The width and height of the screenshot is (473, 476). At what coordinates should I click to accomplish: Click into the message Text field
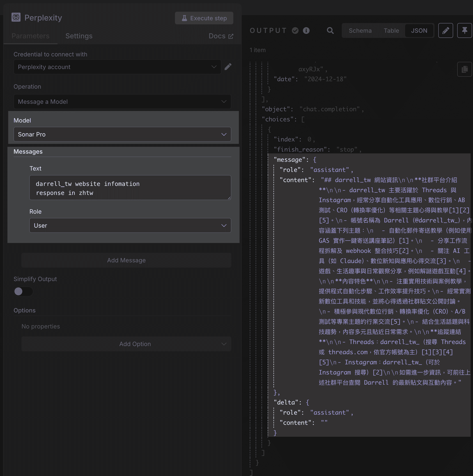(130, 188)
